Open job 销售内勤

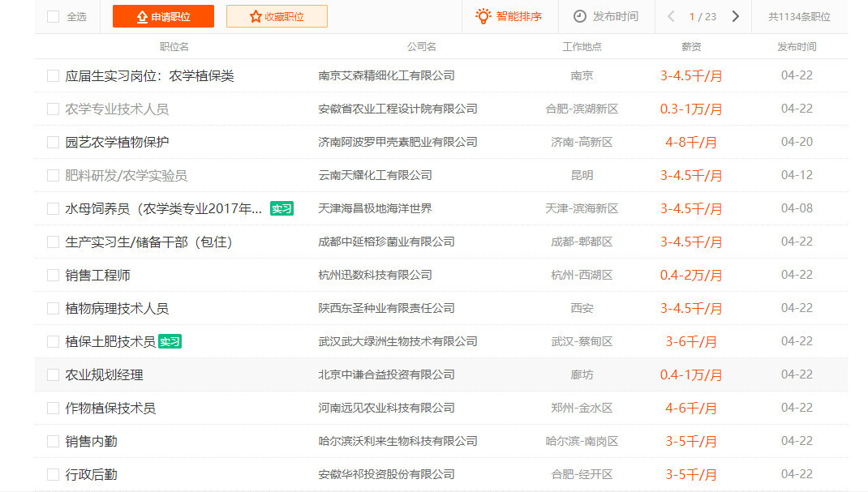point(91,441)
